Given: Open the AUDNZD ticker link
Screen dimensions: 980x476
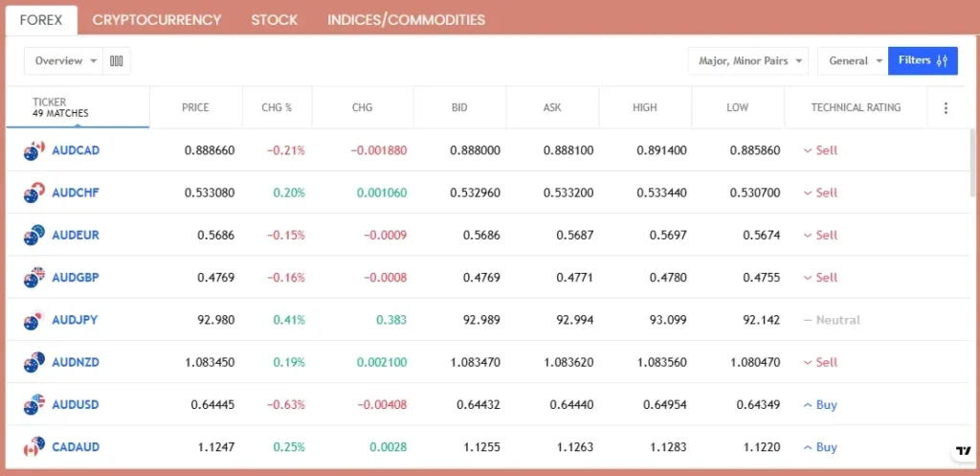Looking at the screenshot, I should point(76,362).
